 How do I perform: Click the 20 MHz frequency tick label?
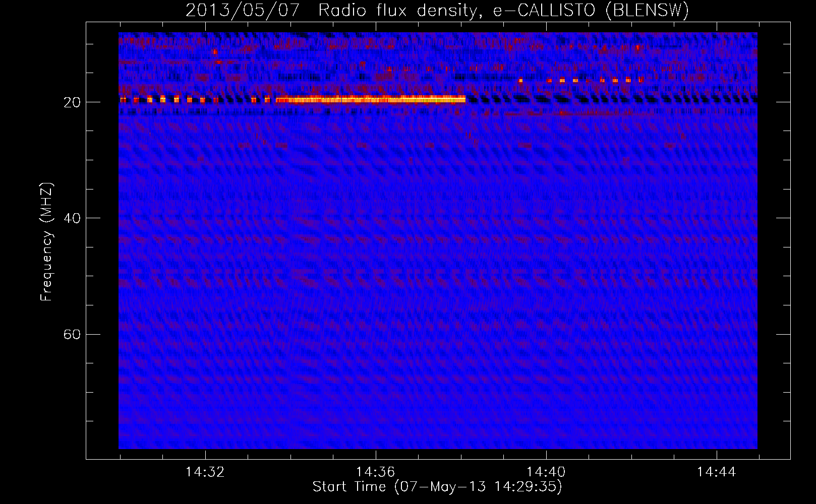pos(72,102)
